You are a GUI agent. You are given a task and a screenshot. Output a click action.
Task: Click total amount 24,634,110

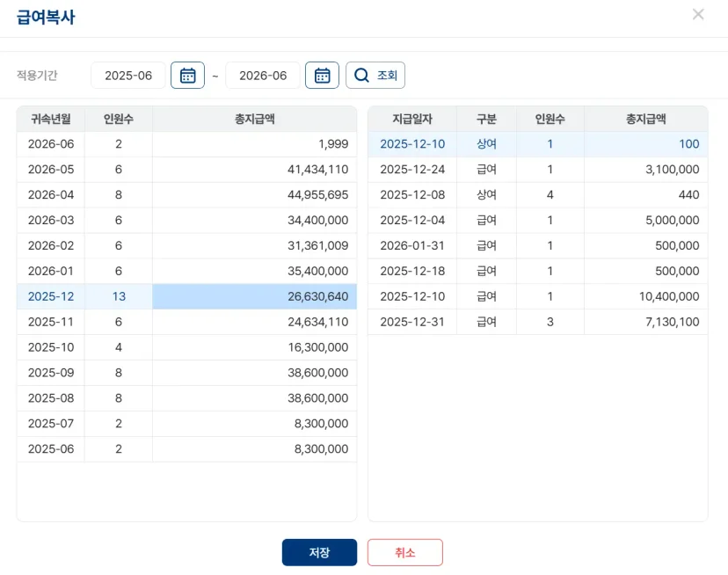tap(317, 322)
